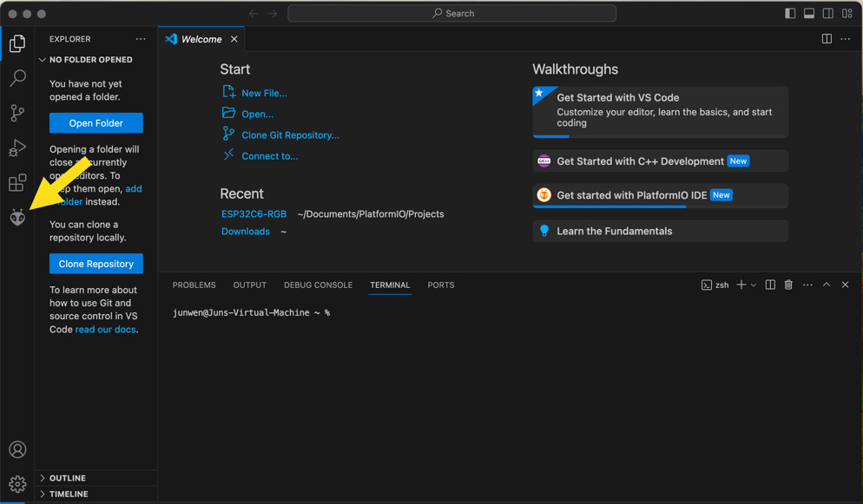
Task: Open the Accounts menu icon
Action: [17, 449]
